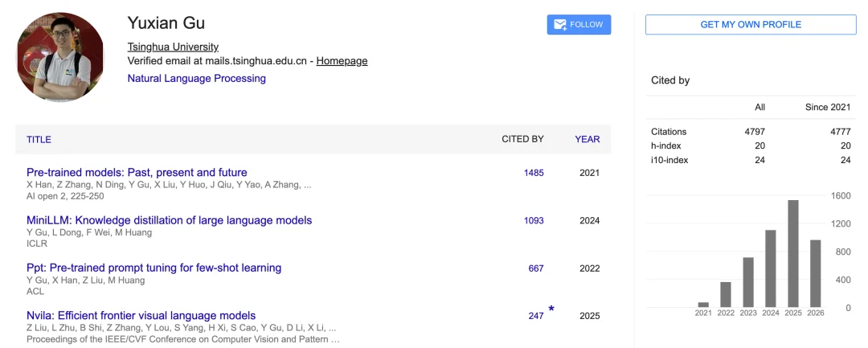
Task: Open Nvila efficient frontier visual language paper
Action: click(x=141, y=315)
